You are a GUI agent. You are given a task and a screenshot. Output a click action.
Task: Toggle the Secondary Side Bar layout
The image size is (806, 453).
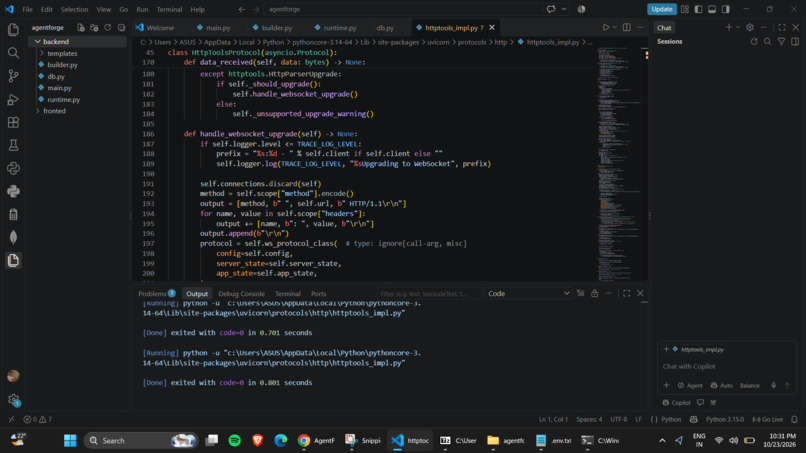(x=726, y=9)
